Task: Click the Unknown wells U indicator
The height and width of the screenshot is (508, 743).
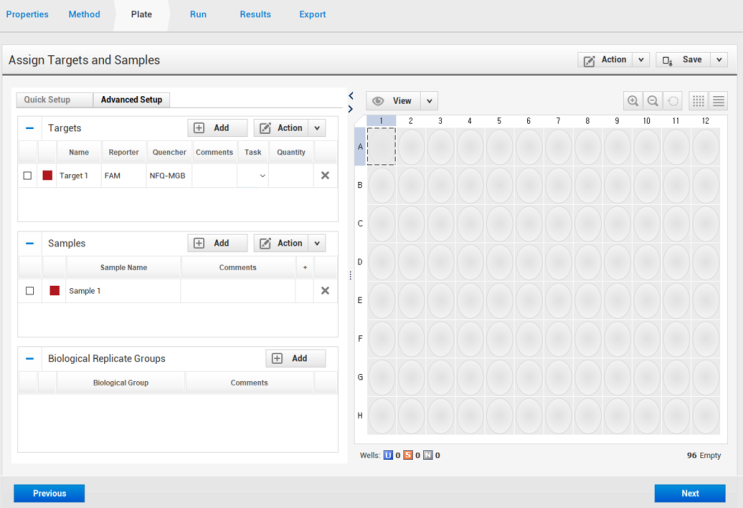Action: click(388, 455)
